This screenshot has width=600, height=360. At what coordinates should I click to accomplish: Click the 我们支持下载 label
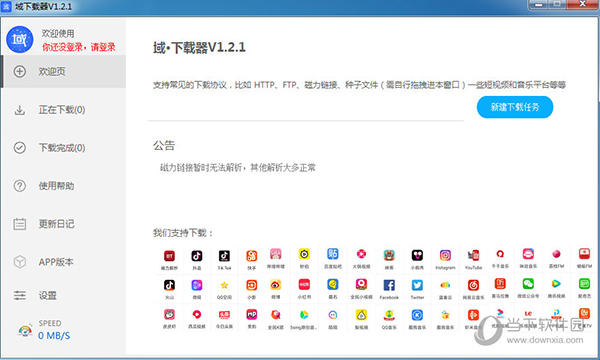tap(180, 233)
